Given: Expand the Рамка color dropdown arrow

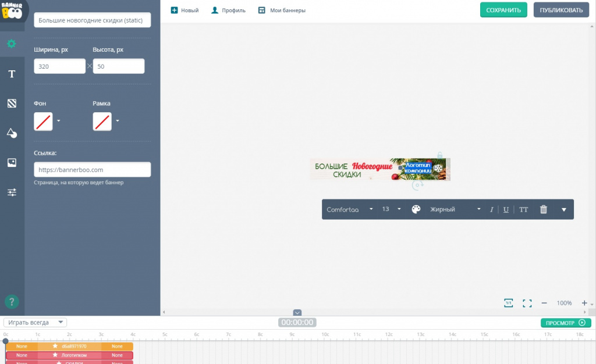Looking at the screenshot, I should [118, 121].
